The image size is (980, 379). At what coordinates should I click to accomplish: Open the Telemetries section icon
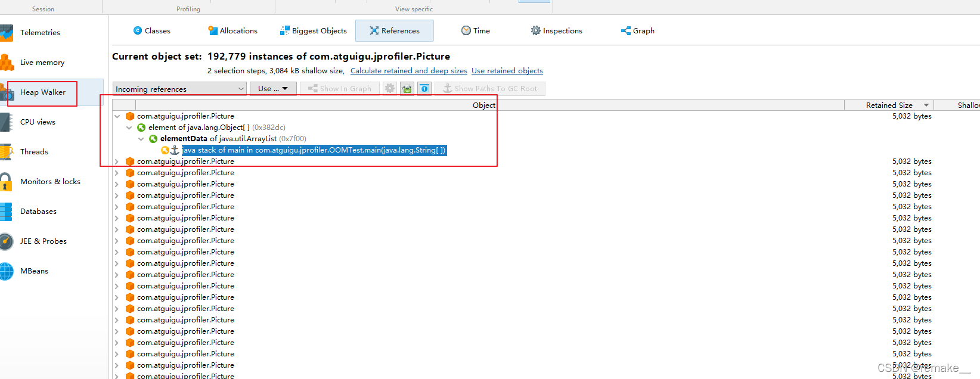point(7,33)
